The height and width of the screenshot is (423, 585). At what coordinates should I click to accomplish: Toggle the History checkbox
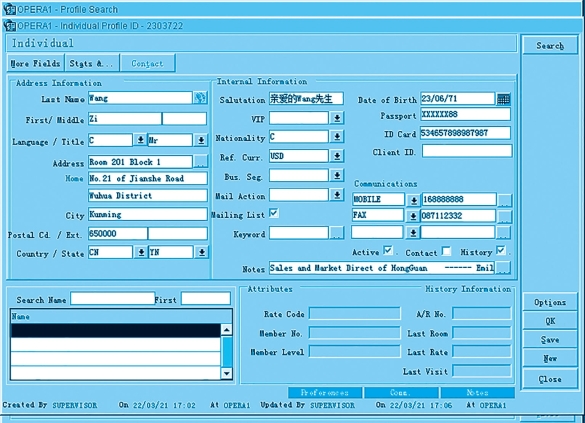click(x=501, y=250)
